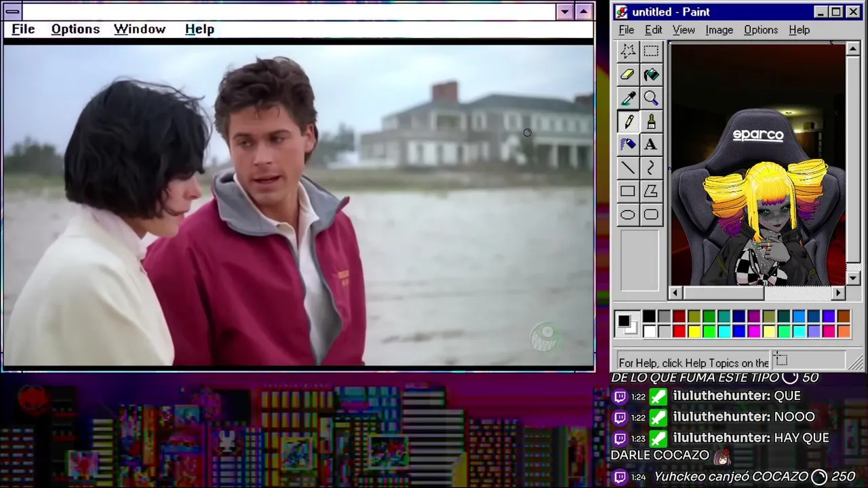Pick the Fill With Color bucket tool
Screen dimensions: 868x488
pyautogui.click(x=651, y=75)
